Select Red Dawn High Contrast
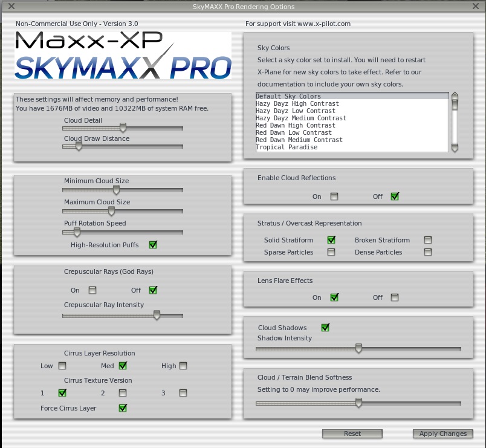The image size is (486, 448). [352, 125]
